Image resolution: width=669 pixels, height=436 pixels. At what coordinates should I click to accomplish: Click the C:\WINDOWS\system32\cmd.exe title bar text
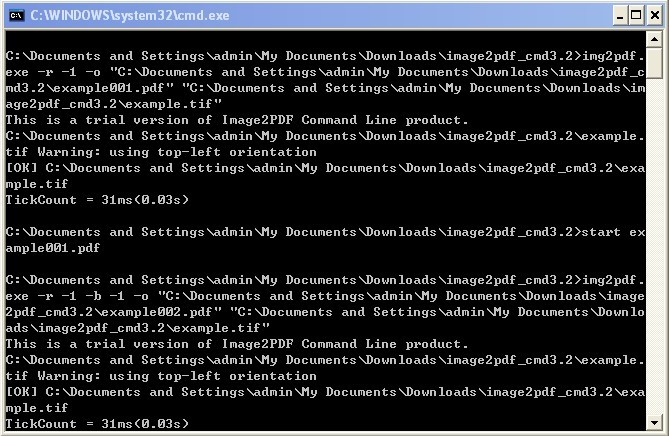coord(130,16)
